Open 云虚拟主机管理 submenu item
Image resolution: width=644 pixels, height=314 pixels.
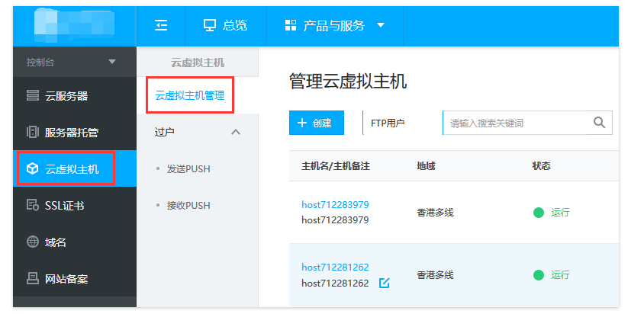click(190, 95)
